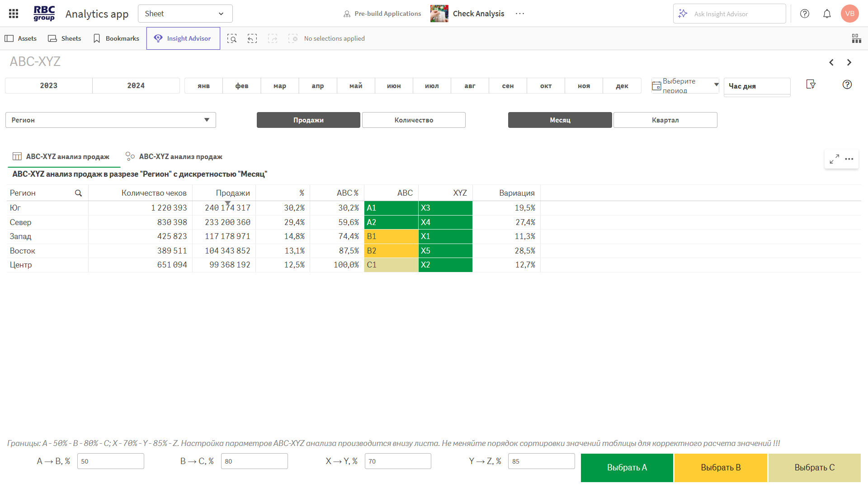The image size is (868, 488).
Task: Step back in selections icon
Action: coord(252,38)
